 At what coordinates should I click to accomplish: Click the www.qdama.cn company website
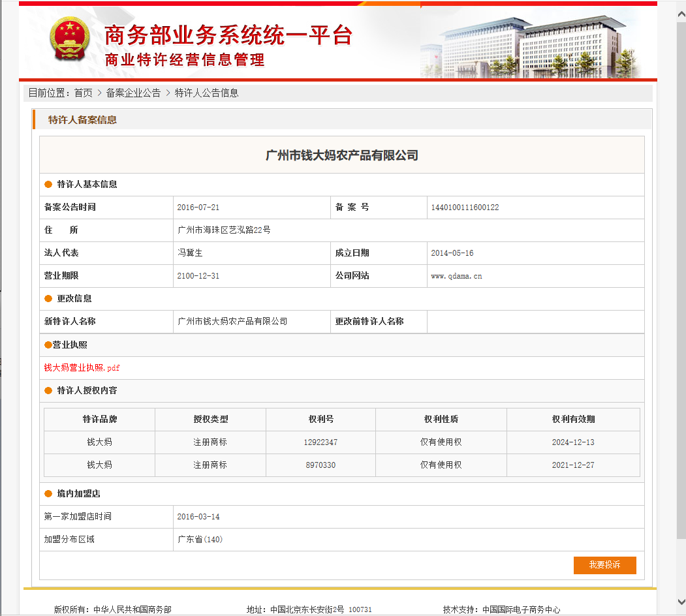click(456, 276)
